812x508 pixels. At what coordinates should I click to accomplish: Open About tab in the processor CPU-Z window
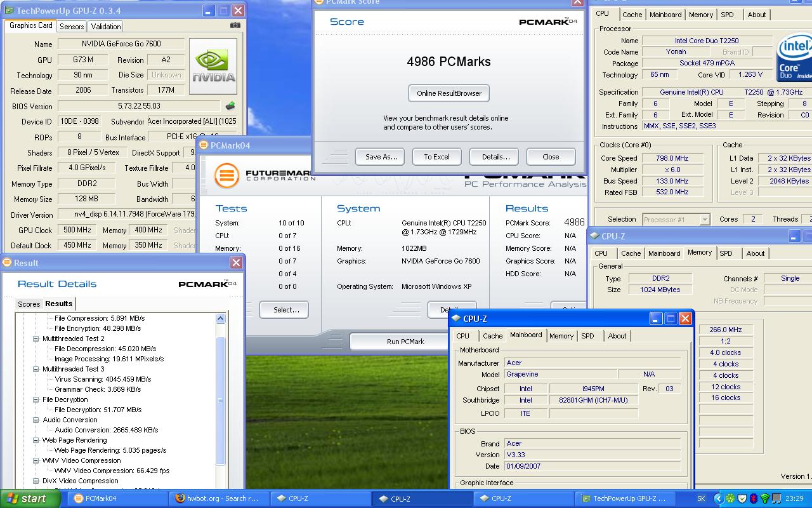tap(757, 15)
